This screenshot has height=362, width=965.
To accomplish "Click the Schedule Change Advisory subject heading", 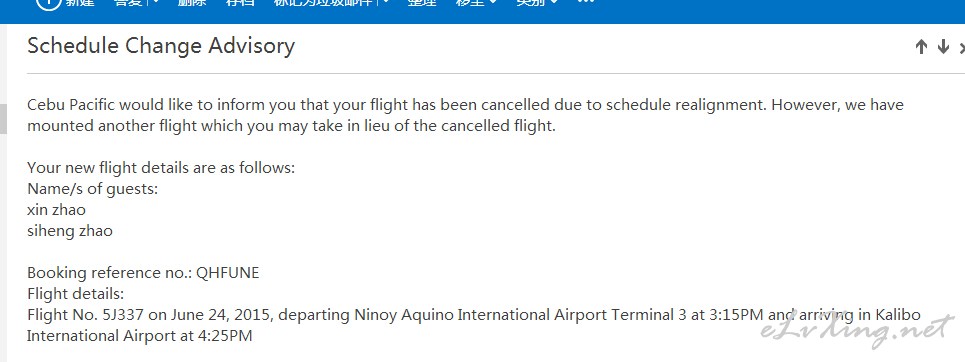I will tap(161, 46).
